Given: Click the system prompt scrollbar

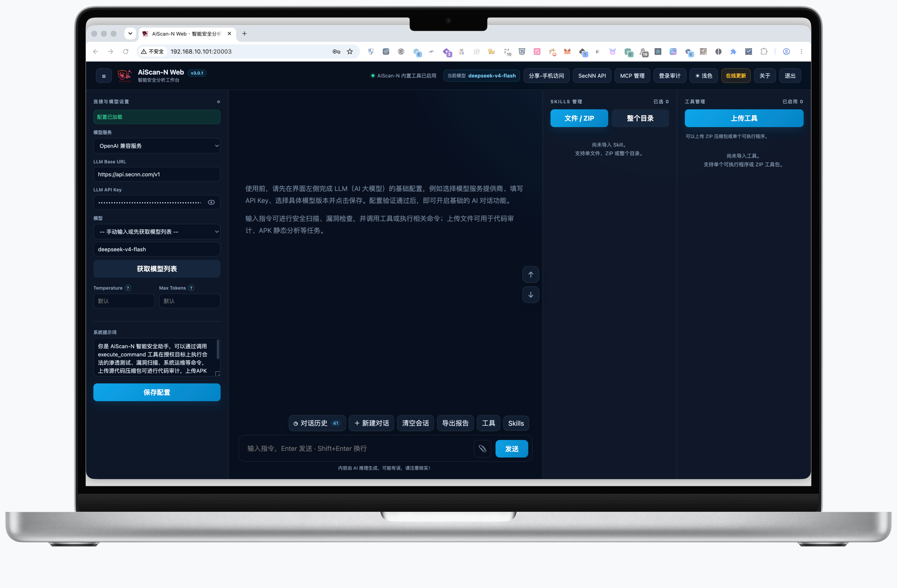Looking at the screenshot, I should (x=218, y=350).
